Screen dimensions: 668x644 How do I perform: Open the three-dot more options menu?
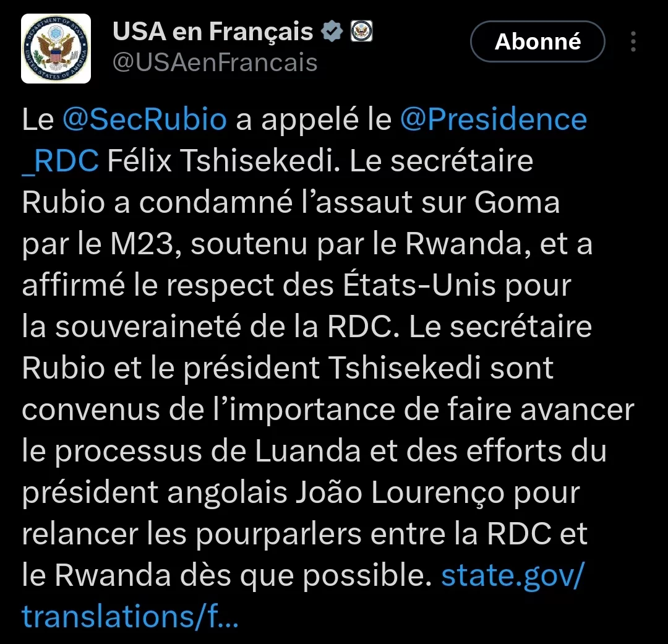point(633,41)
